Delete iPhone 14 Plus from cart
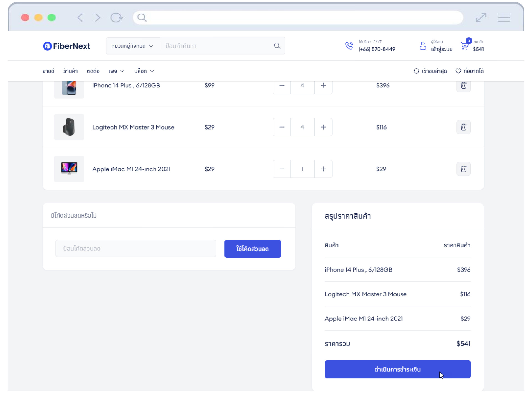532x393 pixels. 464,86
